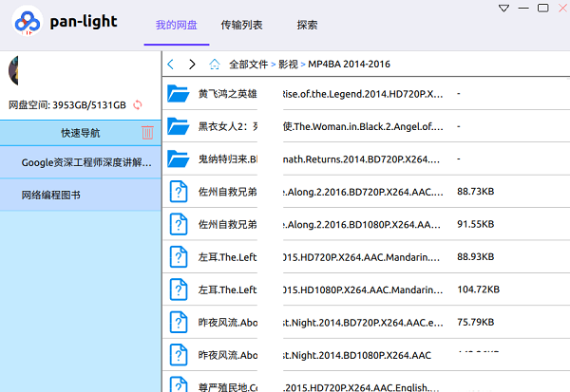The height and width of the screenshot is (392, 570).
Task: Close the pan-light window
Action: [563, 8]
